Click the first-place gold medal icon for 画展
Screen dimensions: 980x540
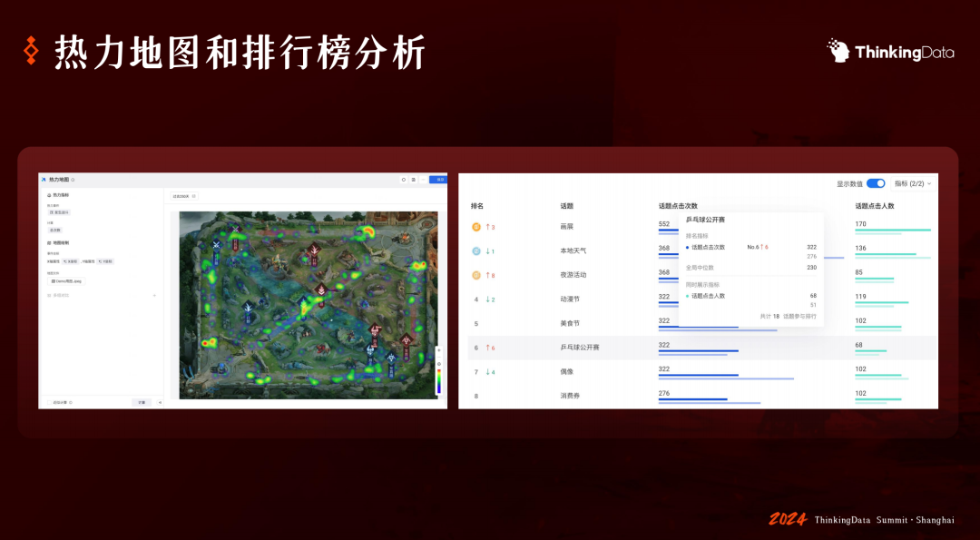point(476,227)
